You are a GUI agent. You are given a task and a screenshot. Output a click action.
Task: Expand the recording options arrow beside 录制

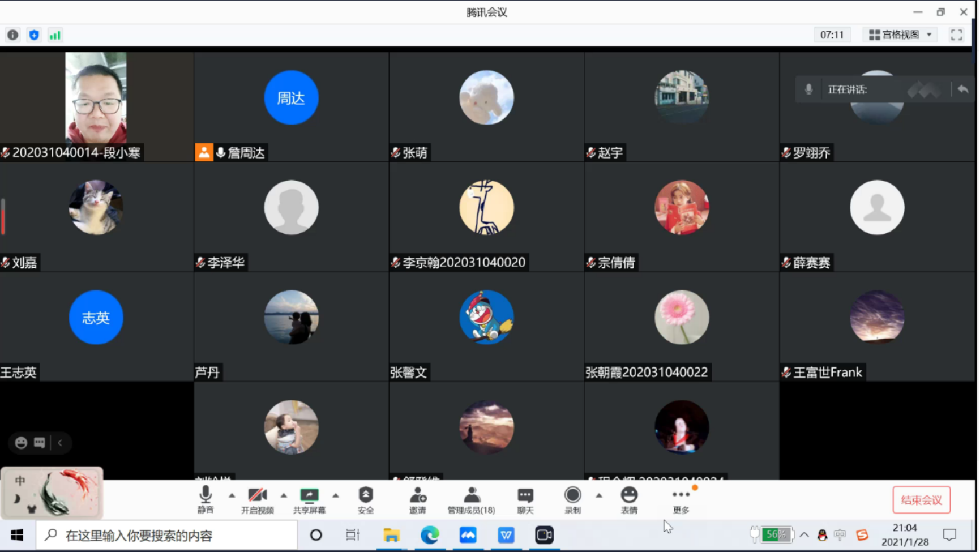click(x=599, y=495)
